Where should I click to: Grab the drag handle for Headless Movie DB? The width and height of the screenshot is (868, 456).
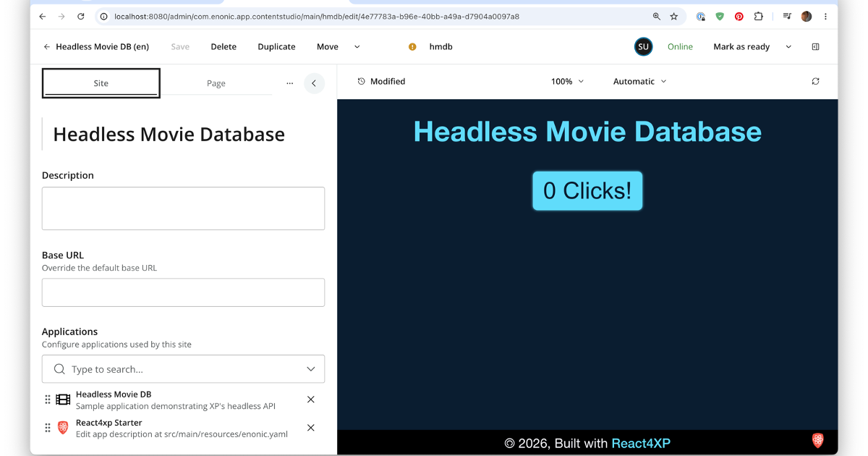point(48,400)
